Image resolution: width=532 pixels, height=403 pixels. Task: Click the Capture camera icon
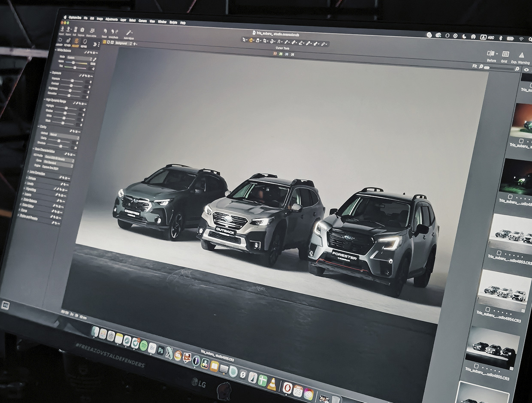pos(82,30)
